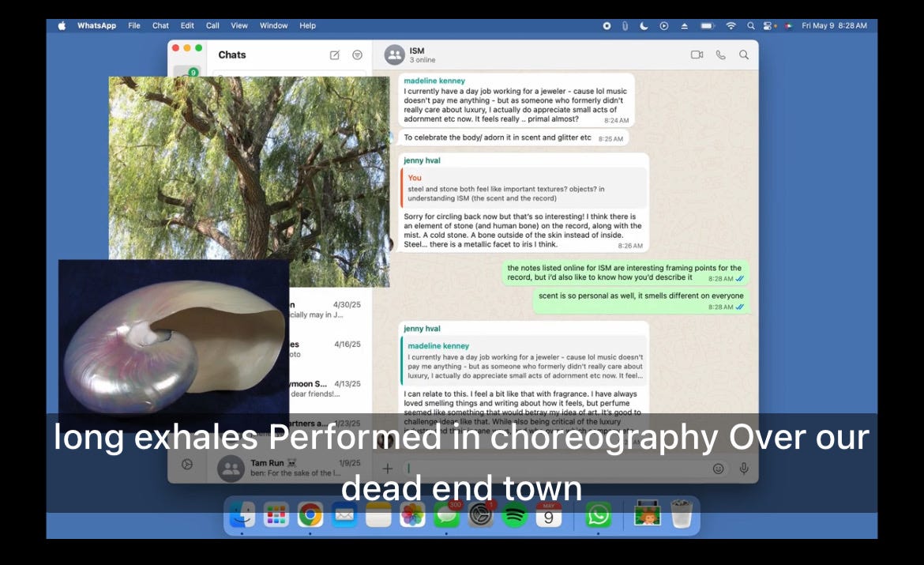Jump to quoted madeline kenney message in reply

tap(524, 360)
